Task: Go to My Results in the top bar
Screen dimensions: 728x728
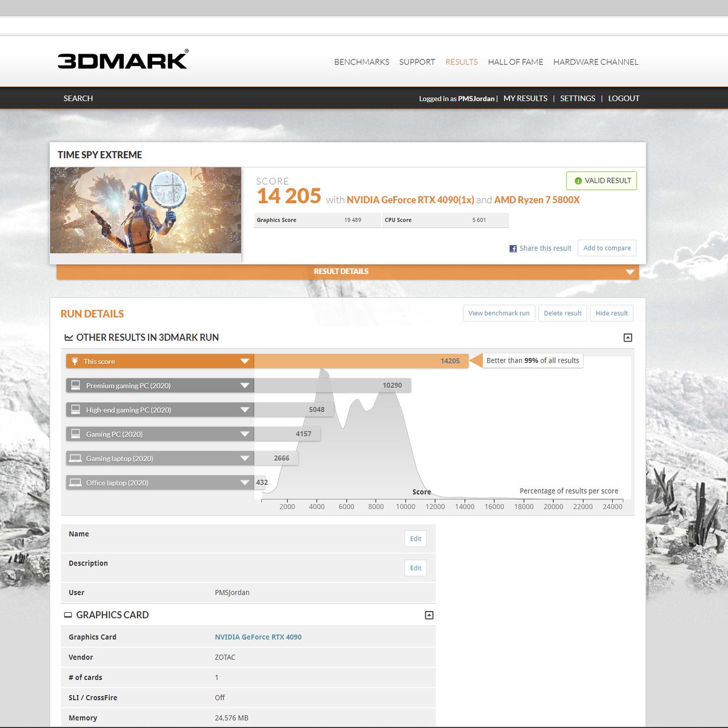Action: [x=525, y=98]
